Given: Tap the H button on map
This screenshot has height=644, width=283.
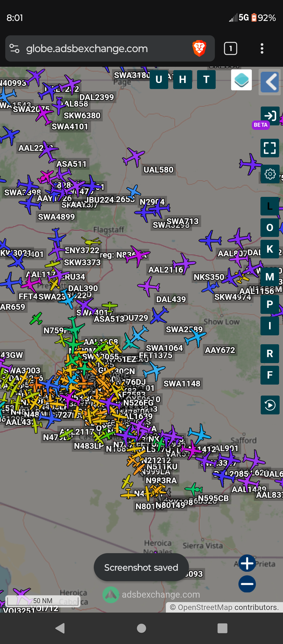Looking at the screenshot, I should pos(183,80).
